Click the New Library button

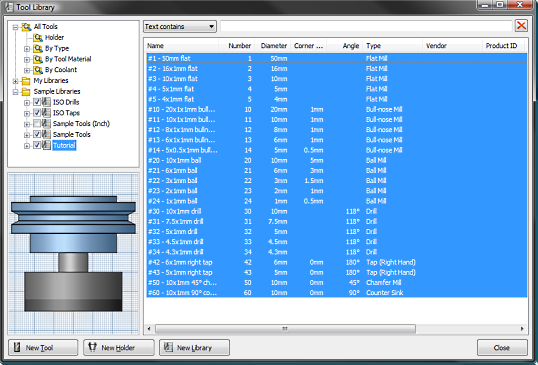pyautogui.click(x=194, y=348)
